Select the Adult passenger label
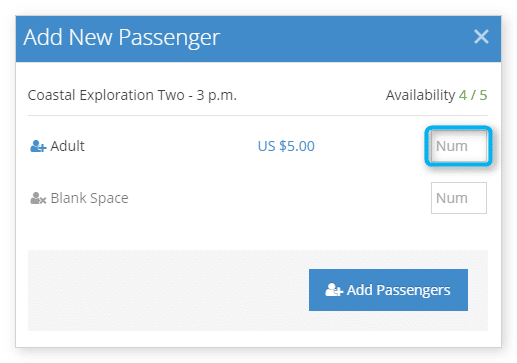517x363 pixels. coord(67,146)
